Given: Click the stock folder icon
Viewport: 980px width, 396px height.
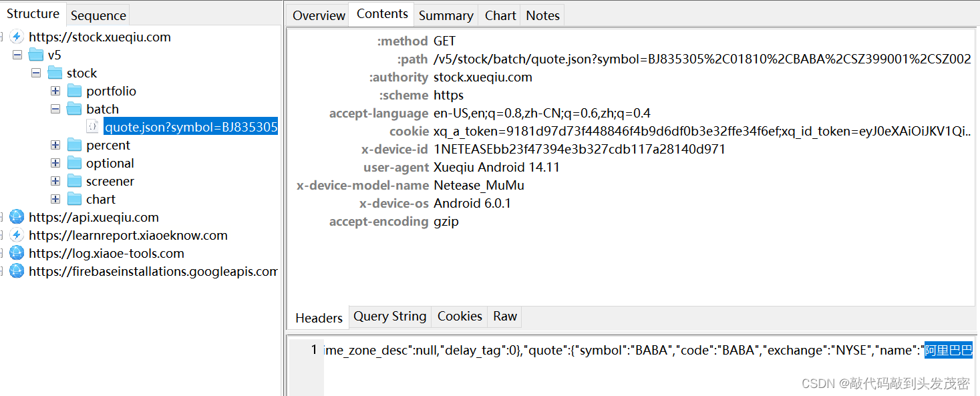Looking at the screenshot, I should coord(55,73).
